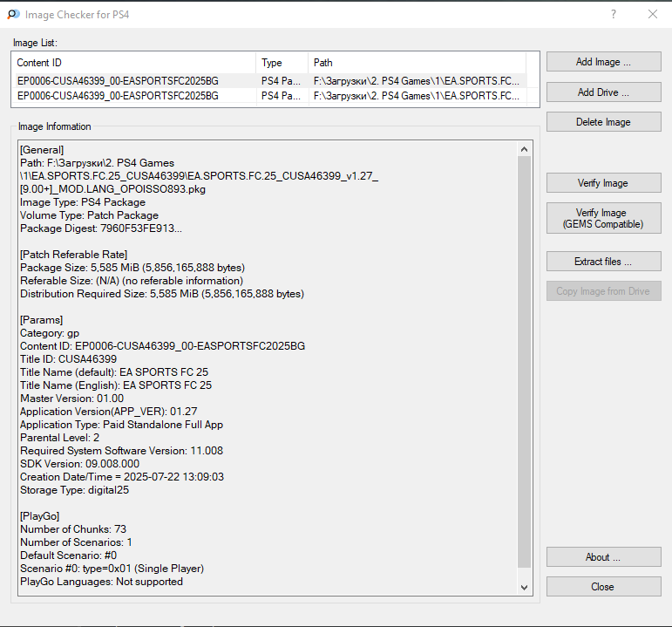Click the Application Version(APP_VER) line
672x627 pixels.
click(x=109, y=412)
